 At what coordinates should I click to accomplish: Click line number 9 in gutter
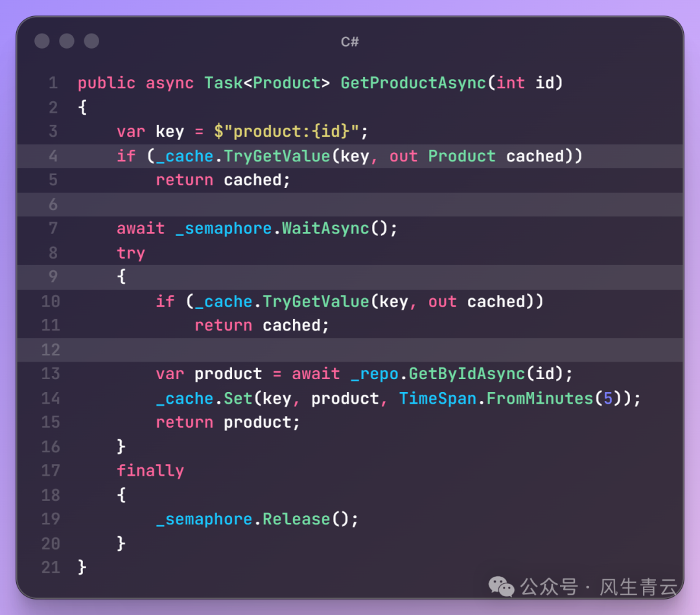(53, 277)
